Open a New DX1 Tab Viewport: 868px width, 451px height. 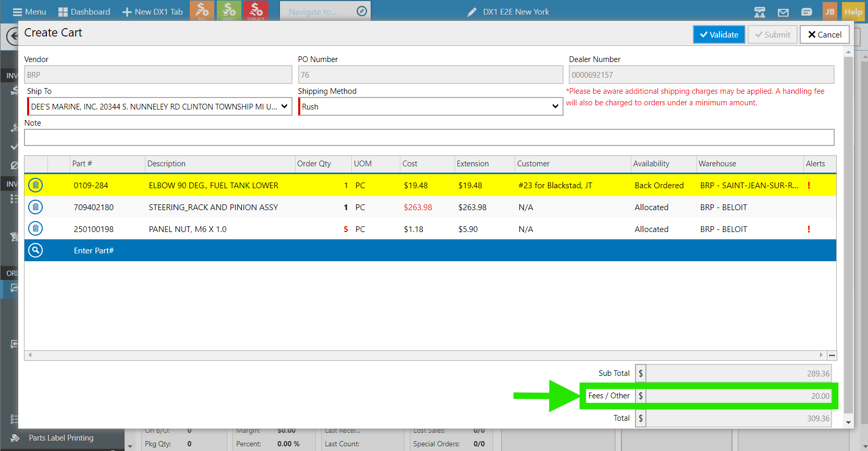[153, 11]
